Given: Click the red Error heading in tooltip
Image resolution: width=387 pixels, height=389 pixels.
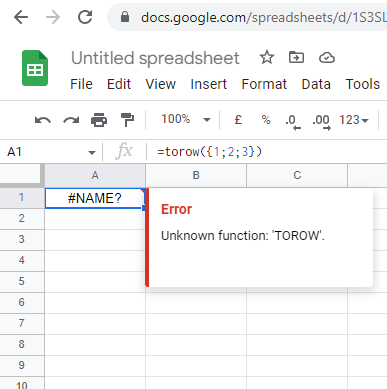Looking at the screenshot, I should [x=176, y=209].
